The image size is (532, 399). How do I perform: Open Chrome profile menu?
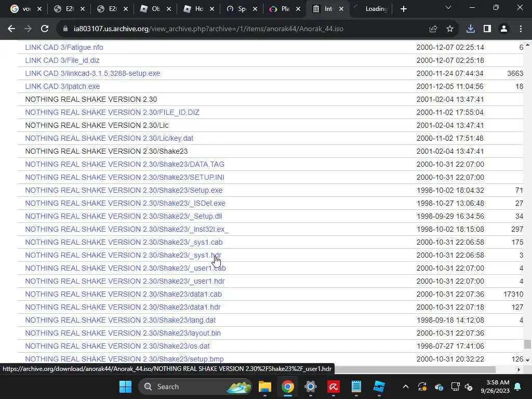pos(504,29)
